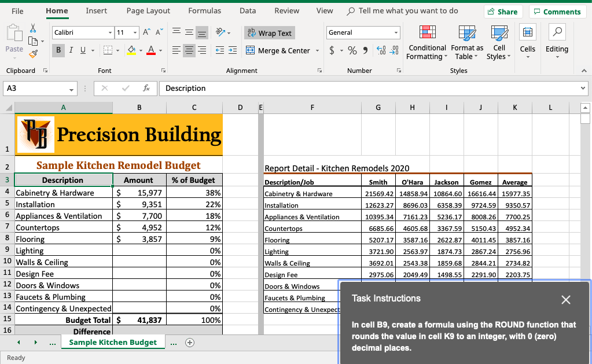Open Comments panel
Viewport: 592px width, 364px height.
pos(557,10)
